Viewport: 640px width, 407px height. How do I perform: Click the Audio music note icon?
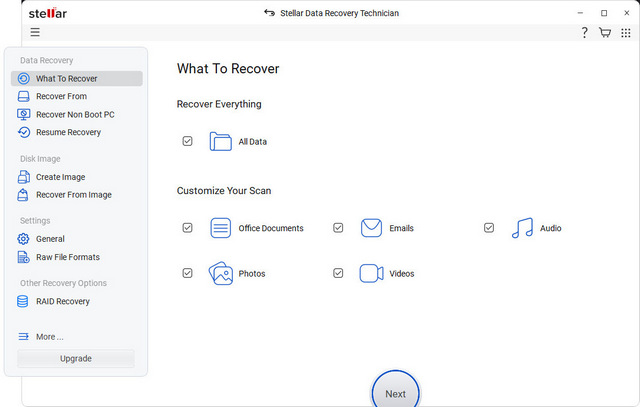coord(522,228)
